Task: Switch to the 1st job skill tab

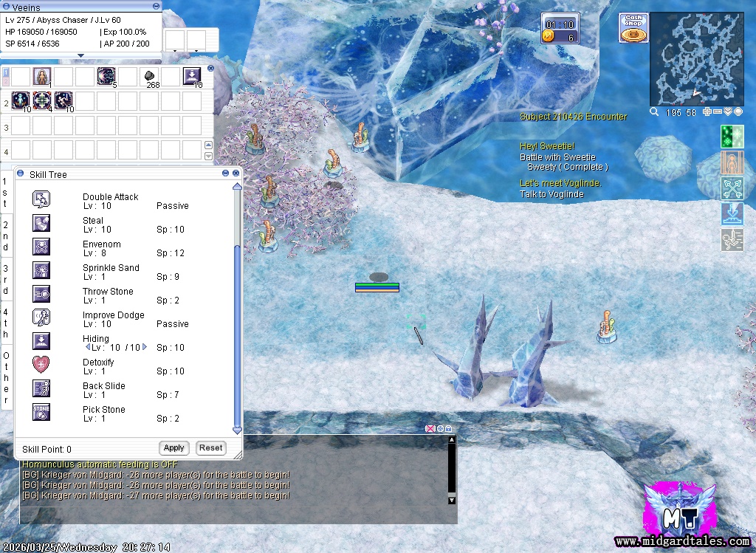Action: point(5,192)
